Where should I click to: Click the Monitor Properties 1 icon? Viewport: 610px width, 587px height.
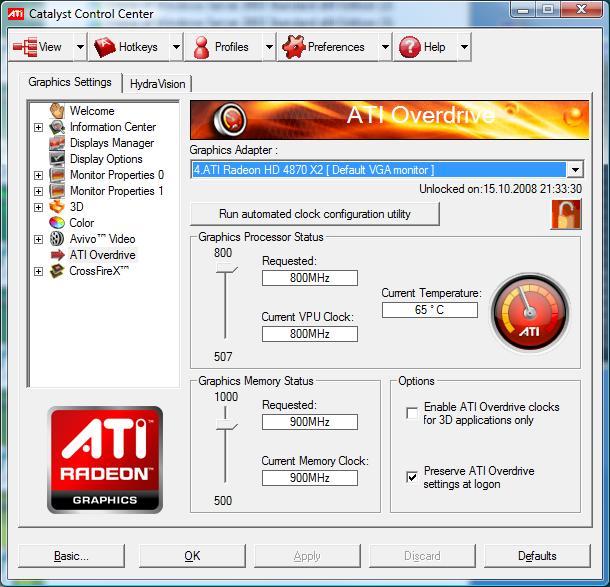[x=57, y=191]
